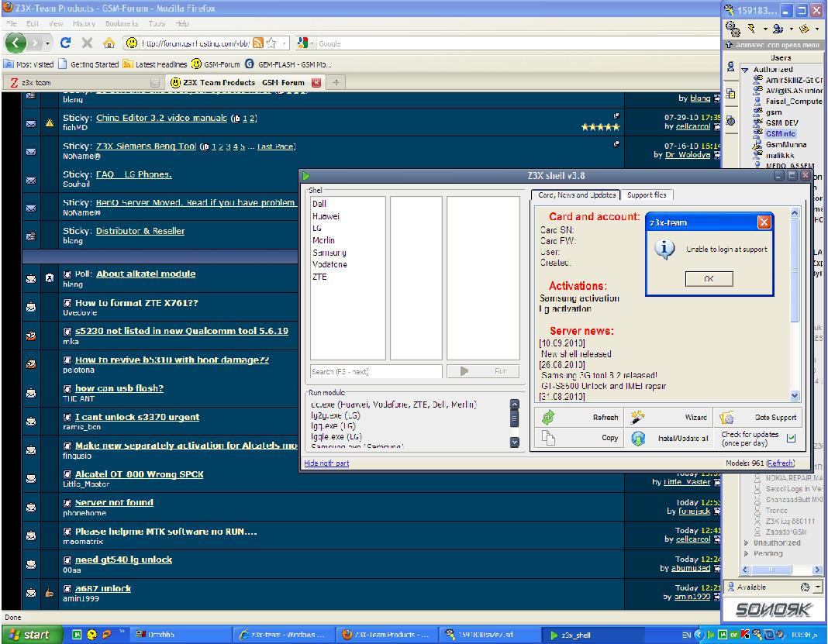
Task: Click the bookmark star in address bar
Action: click(x=271, y=43)
